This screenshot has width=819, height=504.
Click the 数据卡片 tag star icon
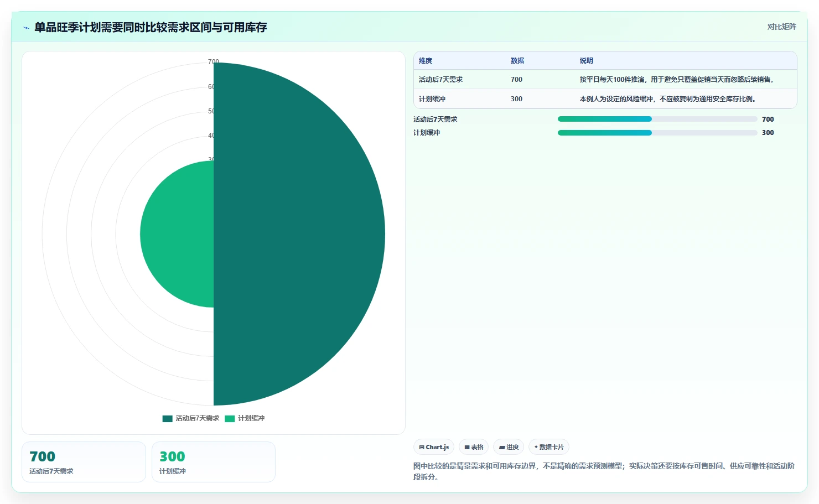(x=536, y=447)
